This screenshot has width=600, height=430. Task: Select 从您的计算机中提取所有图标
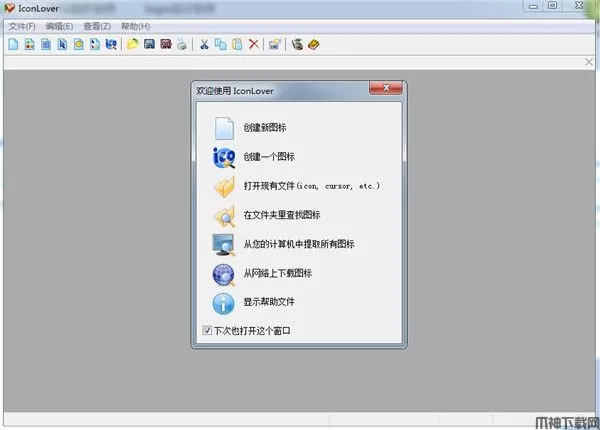point(298,244)
